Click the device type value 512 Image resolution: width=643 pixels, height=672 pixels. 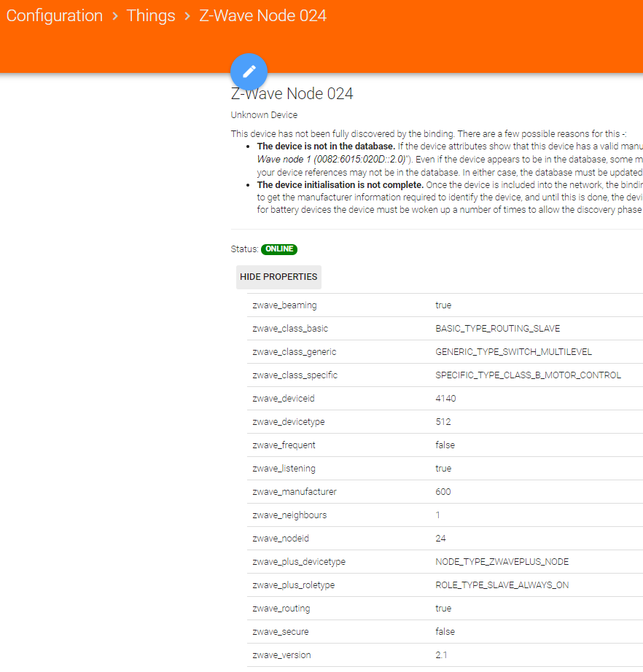(443, 422)
